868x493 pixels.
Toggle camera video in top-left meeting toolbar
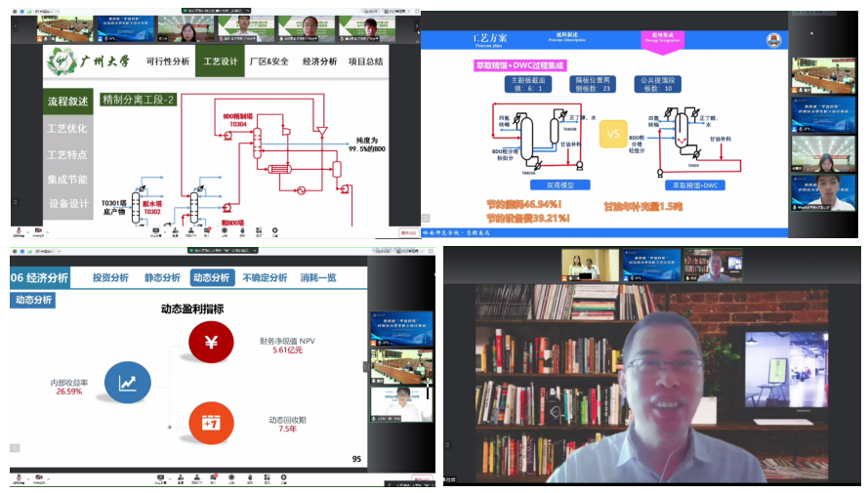coord(39,231)
